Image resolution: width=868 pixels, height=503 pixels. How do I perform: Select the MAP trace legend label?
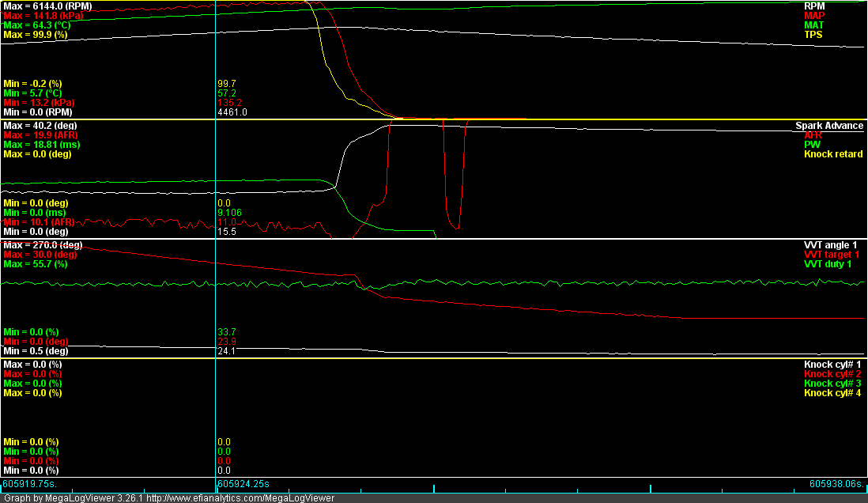(x=814, y=15)
